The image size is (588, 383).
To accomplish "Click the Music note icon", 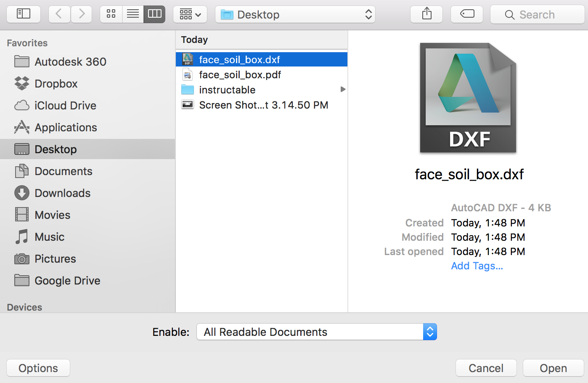I will pyautogui.click(x=22, y=237).
